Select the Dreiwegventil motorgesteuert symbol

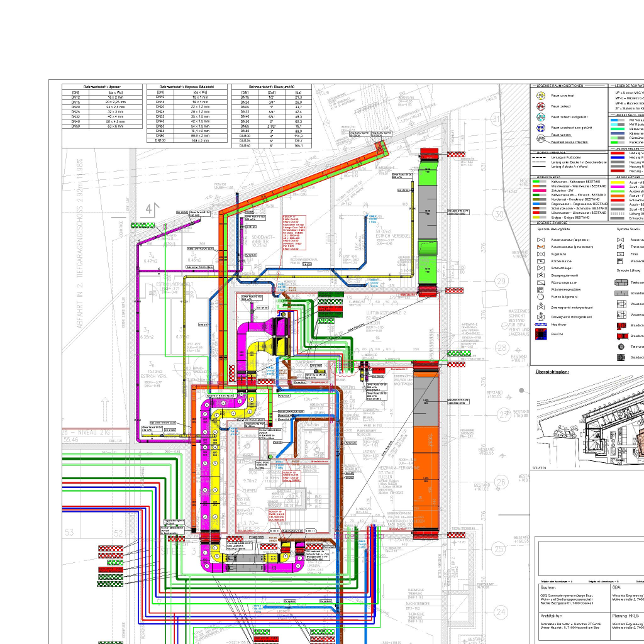[x=540, y=317]
